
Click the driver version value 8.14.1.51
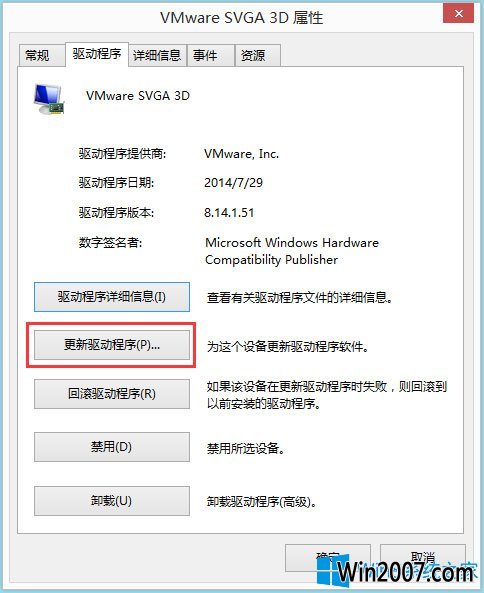[x=229, y=213]
